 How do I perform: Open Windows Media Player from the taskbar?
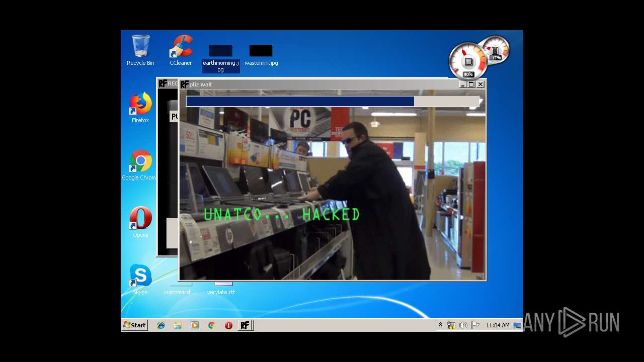pyautogui.click(x=195, y=325)
